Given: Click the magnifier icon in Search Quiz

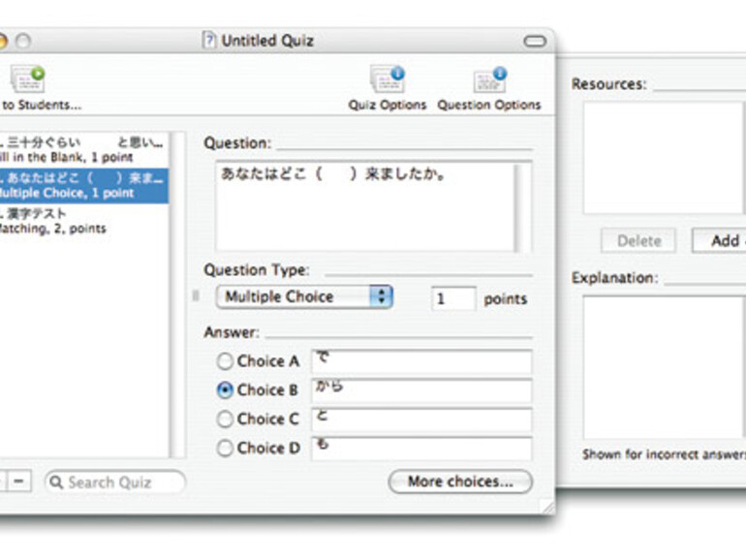Looking at the screenshot, I should click(x=56, y=482).
